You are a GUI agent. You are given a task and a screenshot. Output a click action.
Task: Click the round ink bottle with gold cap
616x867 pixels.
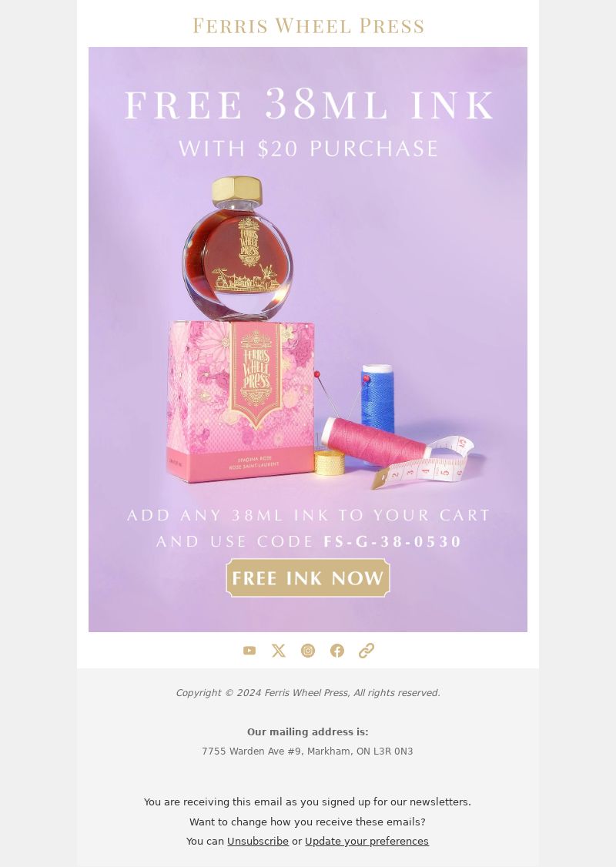[238, 248]
